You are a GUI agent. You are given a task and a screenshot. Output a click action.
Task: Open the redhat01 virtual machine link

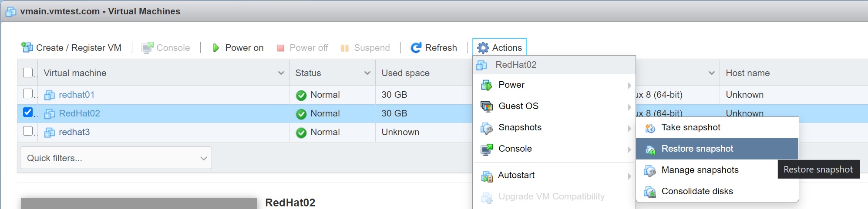pyautogui.click(x=77, y=95)
